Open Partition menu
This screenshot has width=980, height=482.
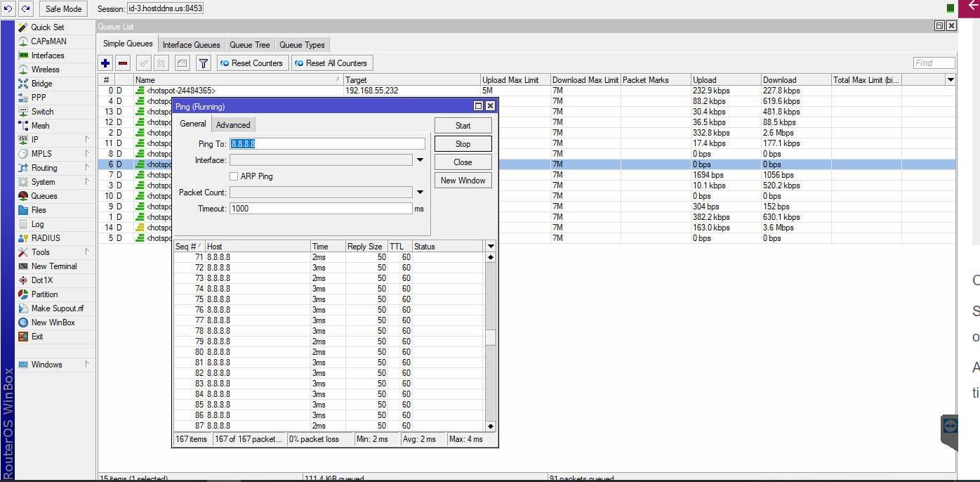[x=44, y=294]
